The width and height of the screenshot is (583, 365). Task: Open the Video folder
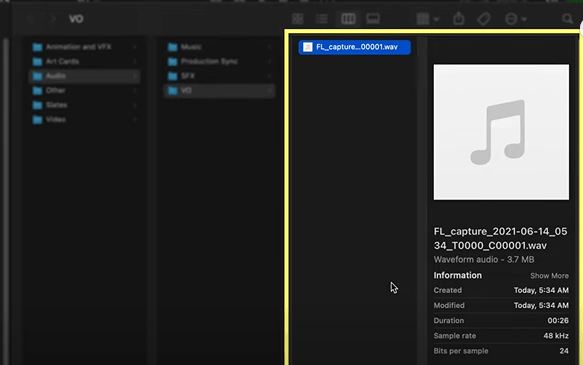(x=84, y=119)
